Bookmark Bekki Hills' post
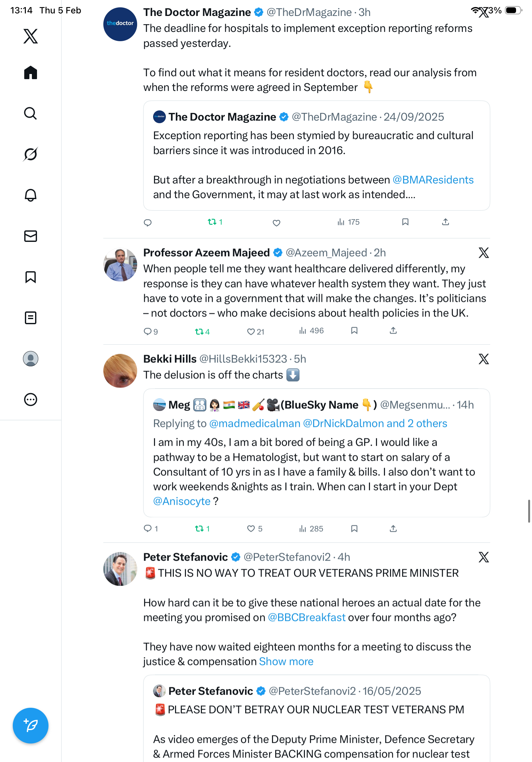The width and height of the screenshot is (532, 762). [354, 528]
